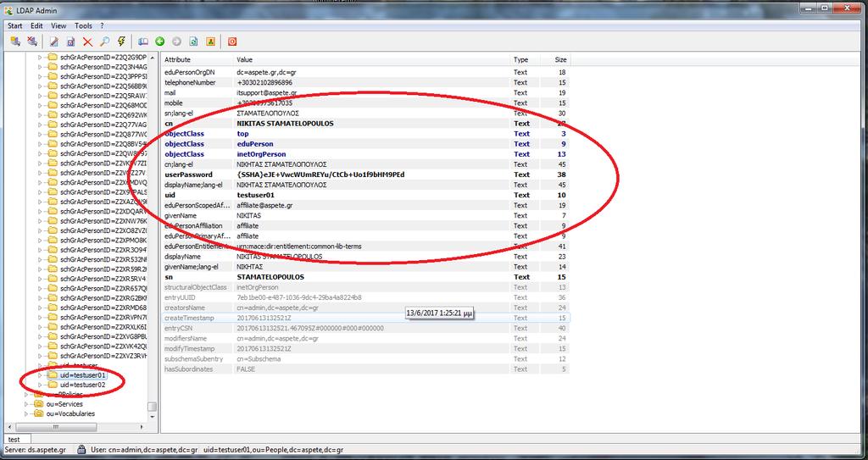Click the mail value itsupport@aspete.gr
The image size is (868, 460).
click(x=267, y=92)
